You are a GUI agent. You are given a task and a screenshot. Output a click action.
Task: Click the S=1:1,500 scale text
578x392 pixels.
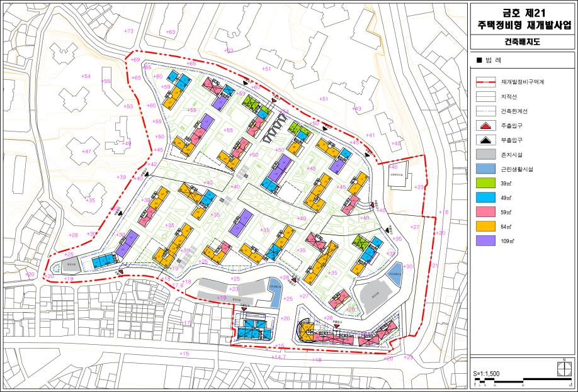tap(487, 373)
